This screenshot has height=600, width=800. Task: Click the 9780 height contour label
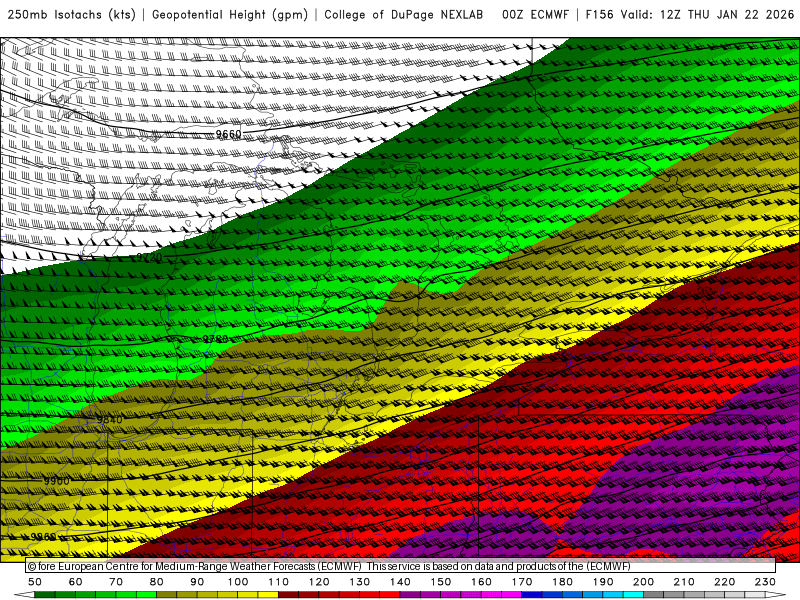tap(215, 339)
